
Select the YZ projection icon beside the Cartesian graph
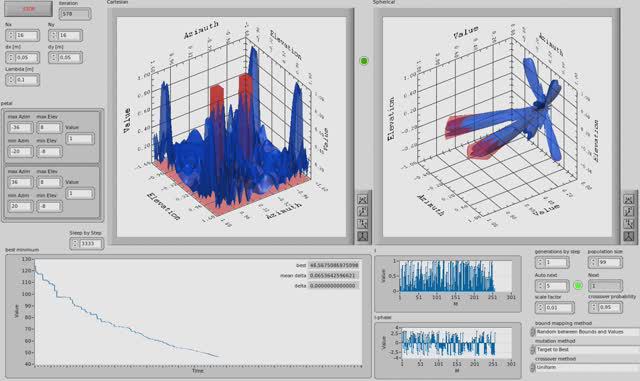362,224
